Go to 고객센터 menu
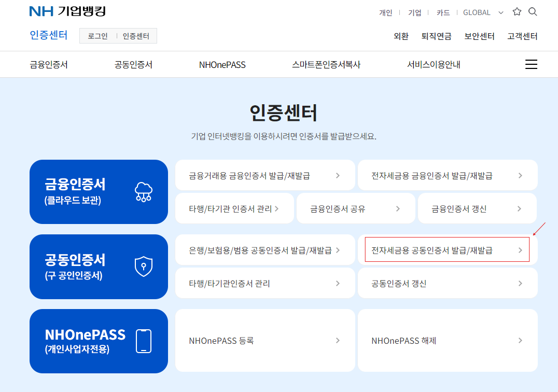The width and height of the screenshot is (558, 392). 522,36
